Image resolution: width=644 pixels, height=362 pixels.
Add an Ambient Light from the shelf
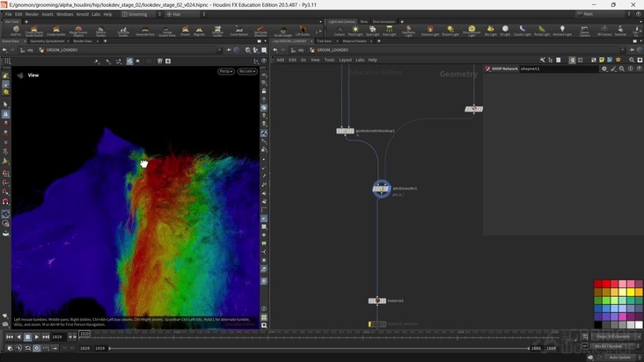tap(562, 31)
